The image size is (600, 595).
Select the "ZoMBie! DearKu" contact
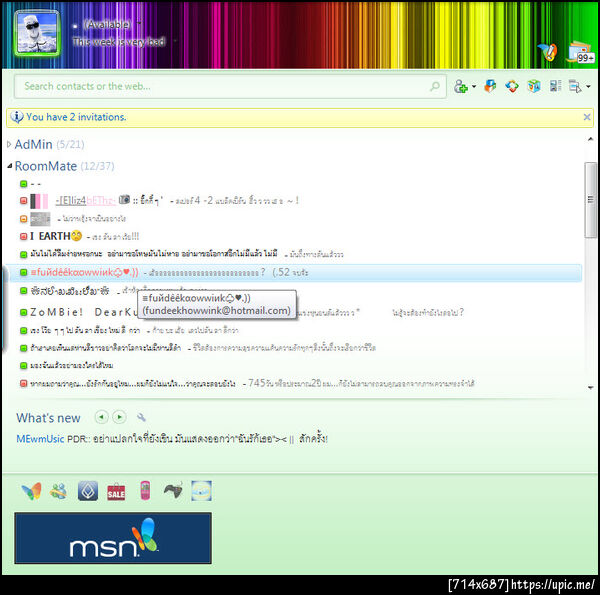pos(84,312)
